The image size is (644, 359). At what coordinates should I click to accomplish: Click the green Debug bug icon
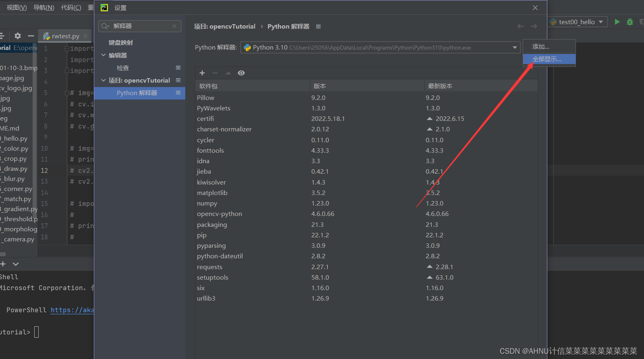click(630, 22)
